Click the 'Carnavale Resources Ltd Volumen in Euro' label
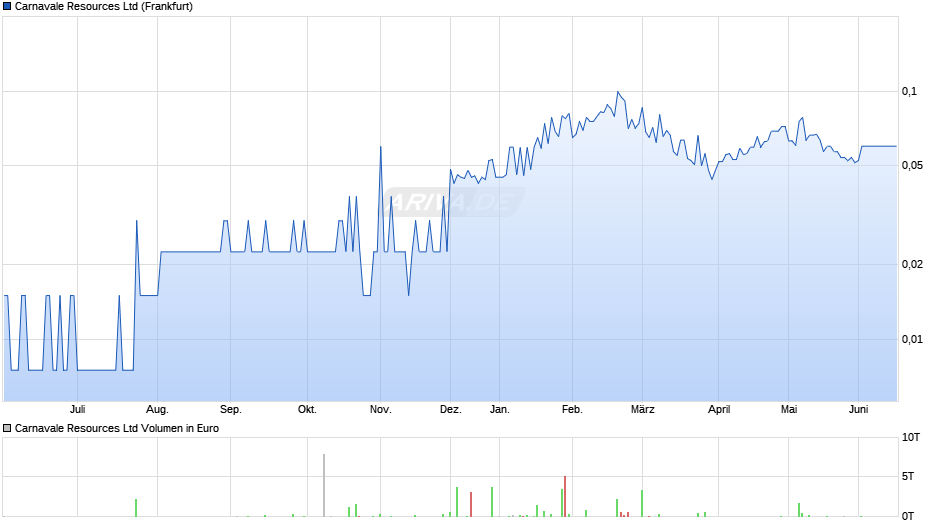The image size is (940, 526). [117, 428]
